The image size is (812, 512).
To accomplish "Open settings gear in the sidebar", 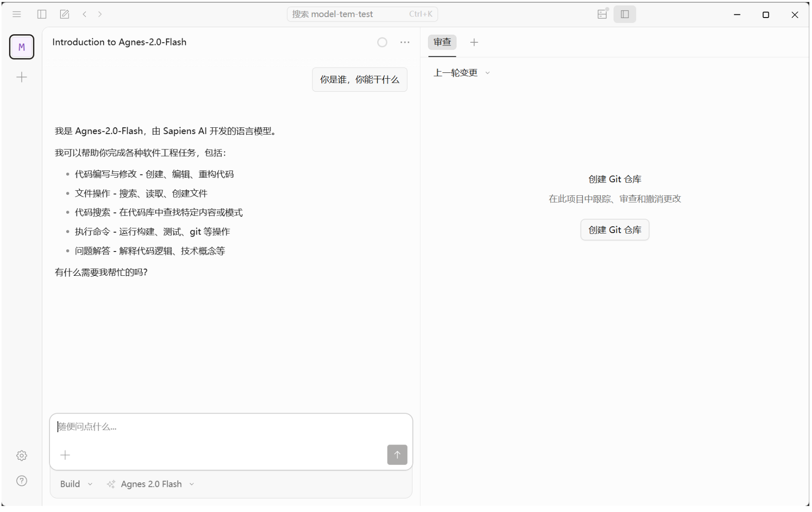I will click(x=22, y=456).
